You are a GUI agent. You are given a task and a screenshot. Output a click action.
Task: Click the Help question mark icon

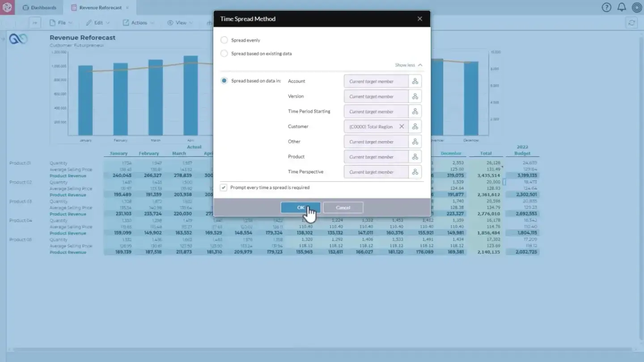pos(606,7)
